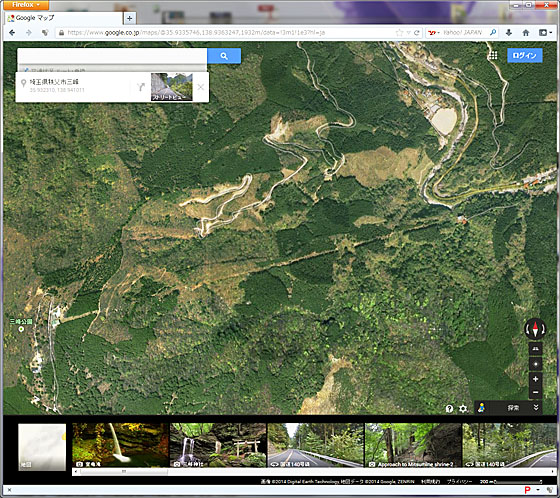Bookmark this page with the star
The image size is (560, 498).
click(399, 33)
